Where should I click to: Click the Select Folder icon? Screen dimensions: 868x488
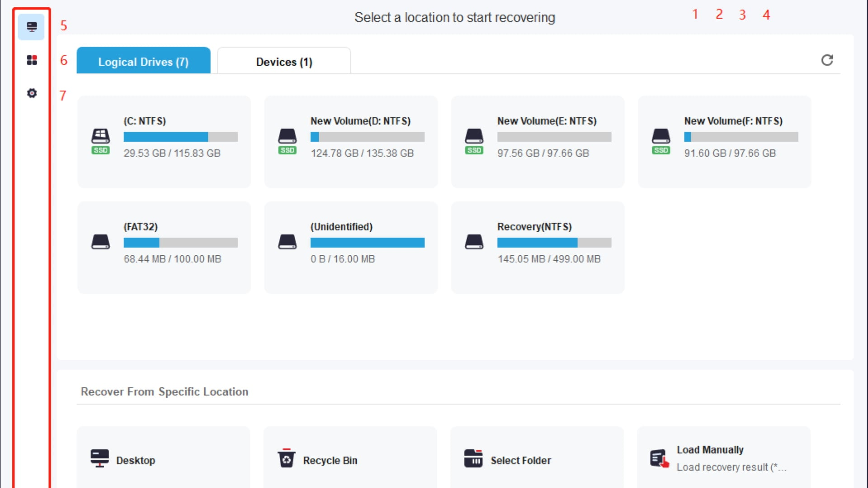click(x=473, y=458)
